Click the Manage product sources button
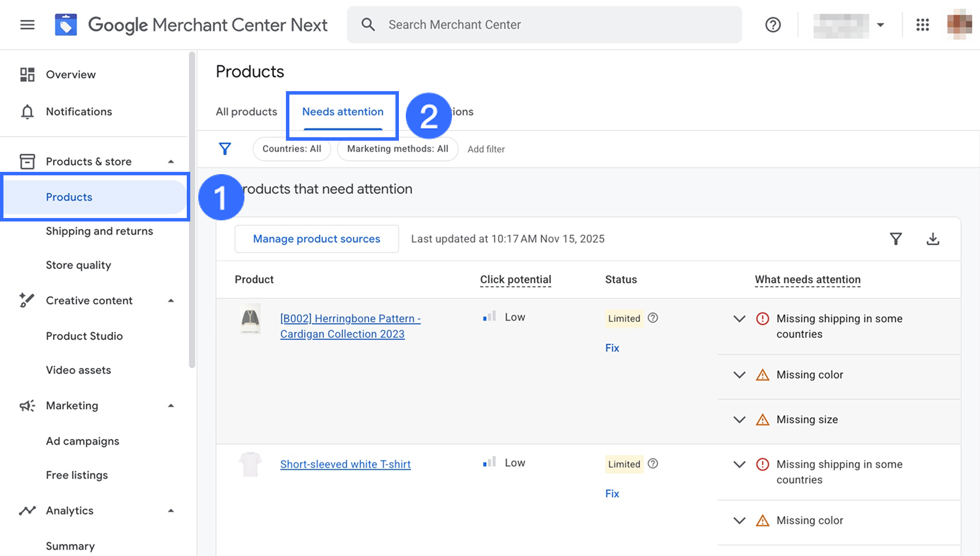This screenshot has width=980, height=556. point(316,239)
